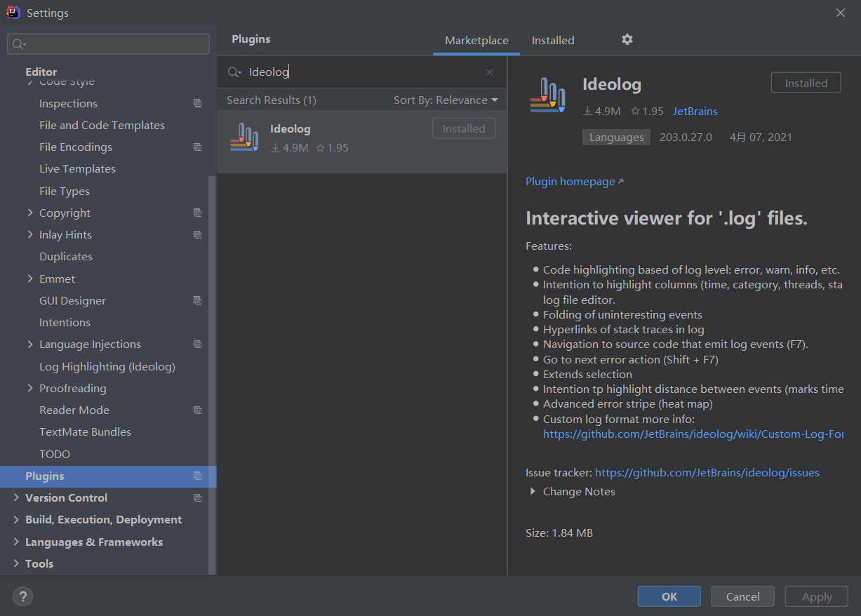Click the Apply button
The width and height of the screenshot is (861, 616).
coord(817,596)
